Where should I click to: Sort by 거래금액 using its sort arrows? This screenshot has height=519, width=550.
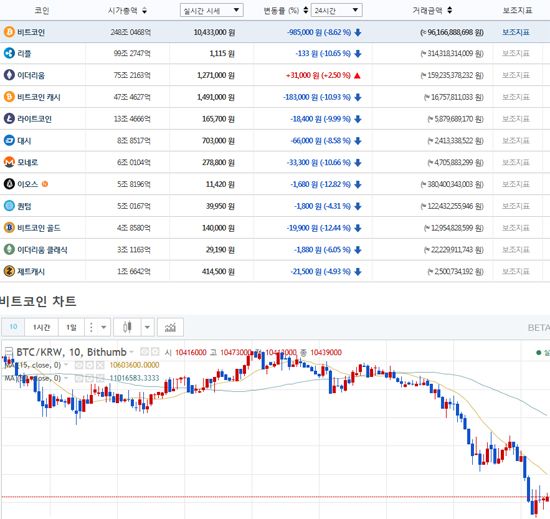pos(450,10)
